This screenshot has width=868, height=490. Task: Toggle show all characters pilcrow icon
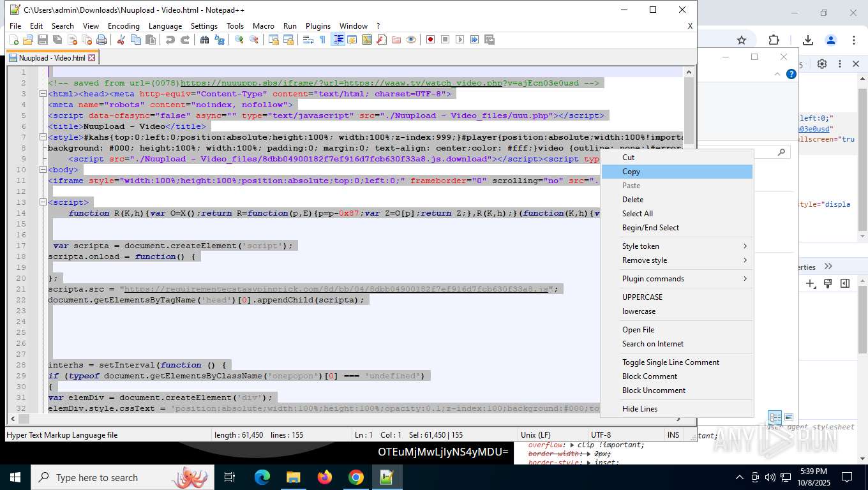click(x=323, y=40)
